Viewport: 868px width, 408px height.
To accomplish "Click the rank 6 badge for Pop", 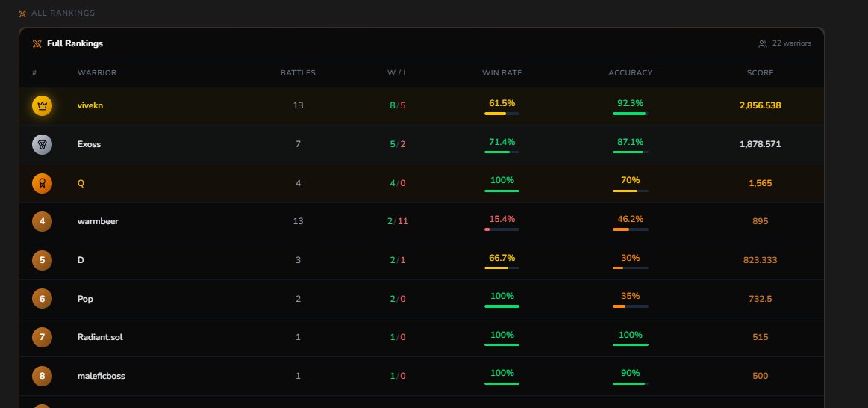I will coord(42,299).
